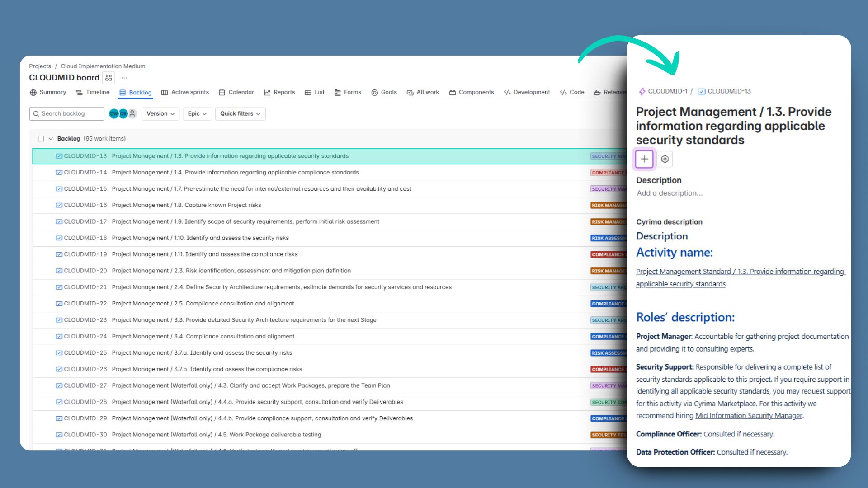The height and width of the screenshot is (488, 868).
Task: Click the epic lightning icon for CLOUDMID-1
Action: 642,91
